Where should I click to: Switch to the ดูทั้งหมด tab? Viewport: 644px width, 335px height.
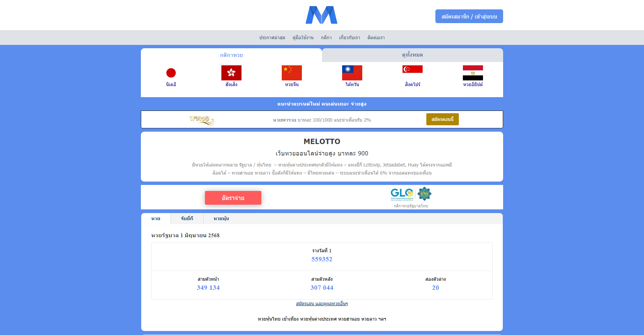413,55
